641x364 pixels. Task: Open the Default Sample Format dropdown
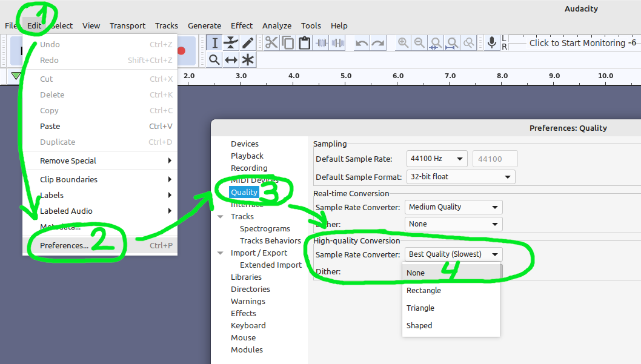point(460,177)
